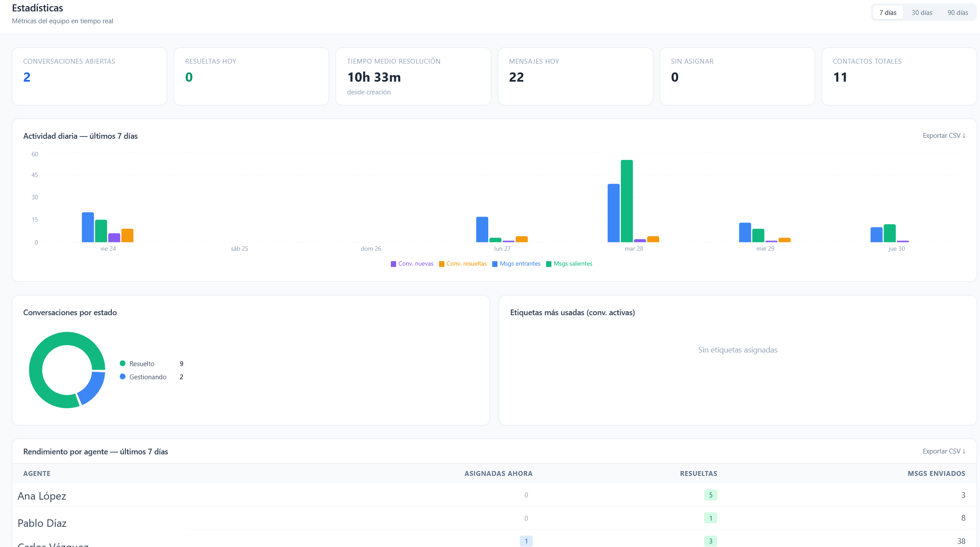Viewport: 980px width, 547px height.
Task: Click green Msgs salientes bar for mar 28
Action: [626, 201]
